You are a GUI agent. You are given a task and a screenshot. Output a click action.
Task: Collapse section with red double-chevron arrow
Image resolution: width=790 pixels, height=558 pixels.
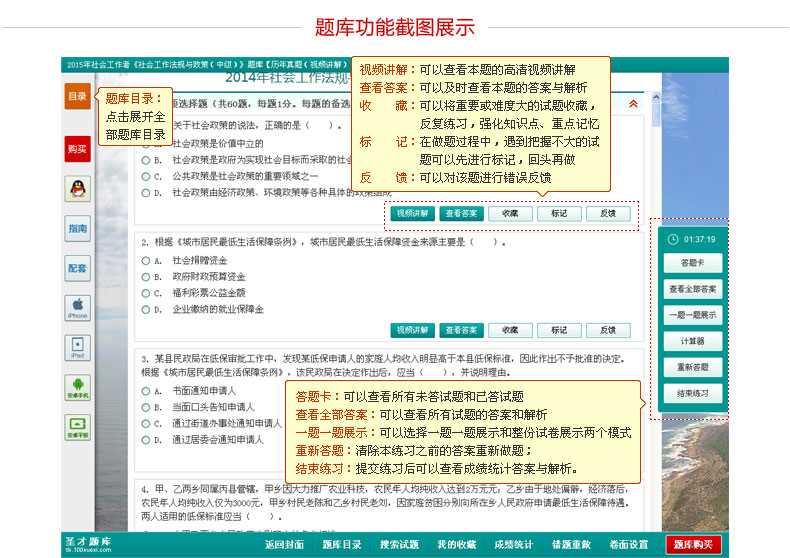point(632,103)
